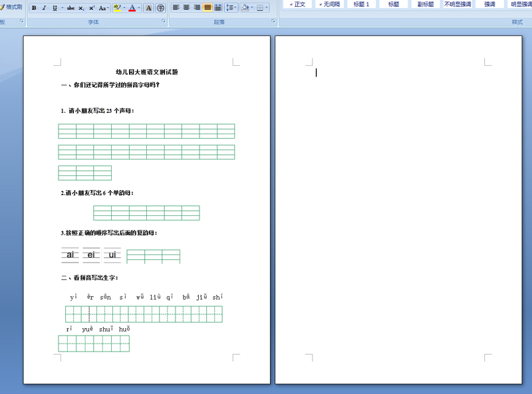Click the pinyin 'sān' in the document
The width and height of the screenshot is (532, 394).
pos(106,297)
